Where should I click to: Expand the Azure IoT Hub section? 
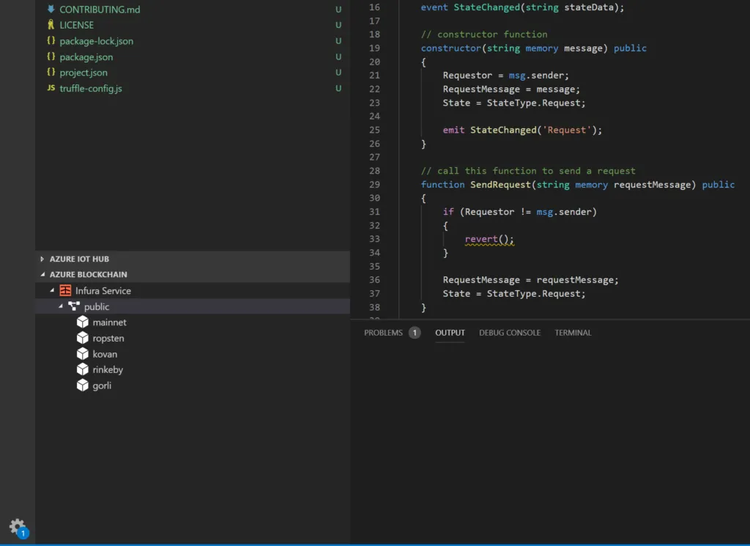point(43,259)
